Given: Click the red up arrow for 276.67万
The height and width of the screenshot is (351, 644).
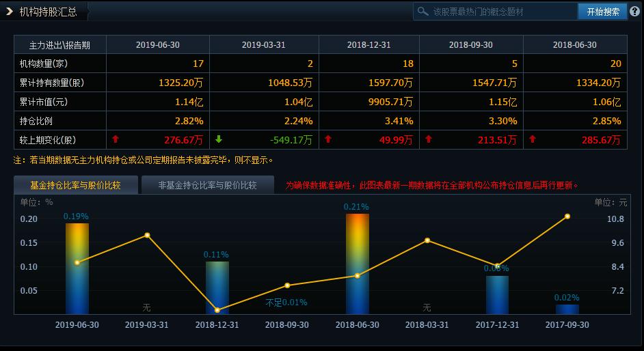Looking at the screenshot, I should click(116, 139).
